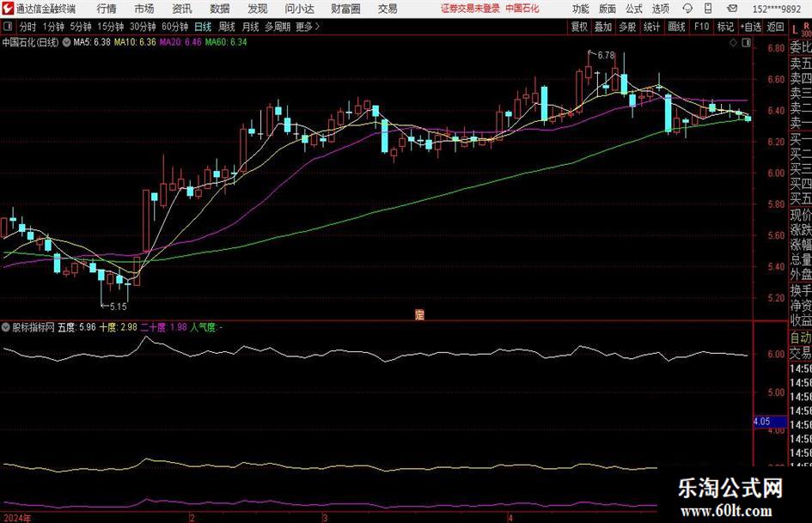Click the 十度: 2.98 indicator value
Screen dimensions: 812x523
118,327
